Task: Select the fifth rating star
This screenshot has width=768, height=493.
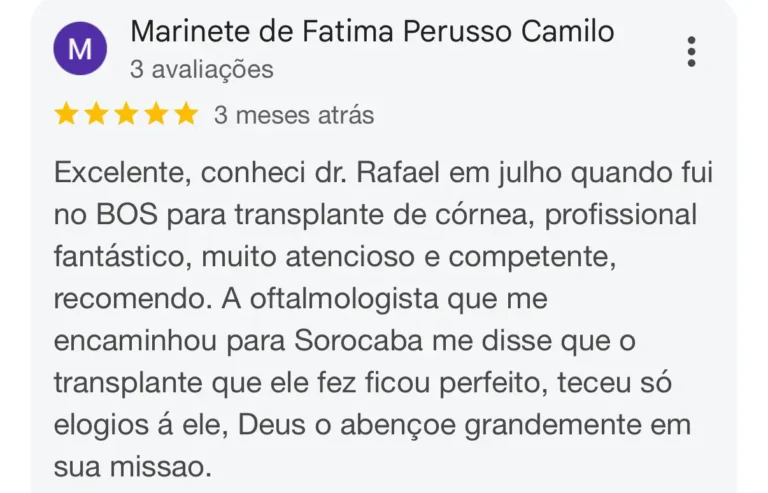Action: point(186,115)
